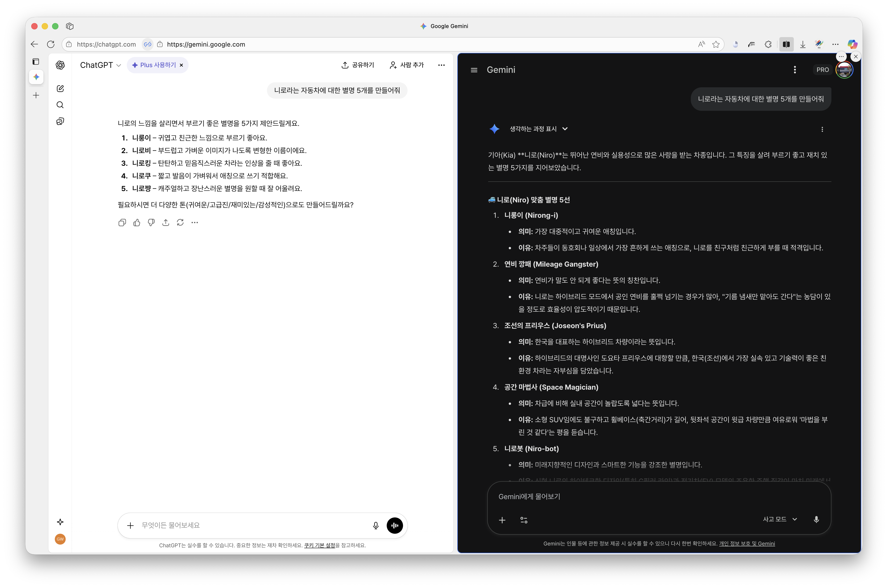Viewport: 888px width, 588px height.
Task: Open the Gemini hamburger main menu
Action: pos(474,70)
